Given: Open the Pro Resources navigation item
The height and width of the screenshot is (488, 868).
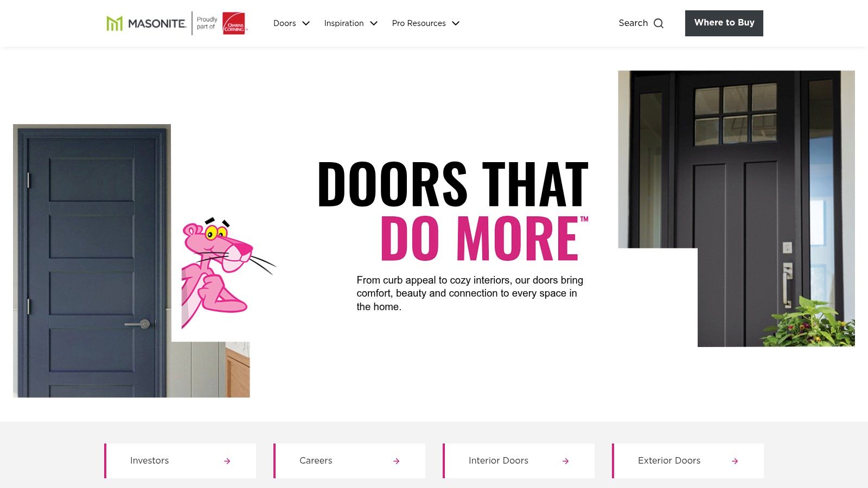Looking at the screenshot, I should pos(419,23).
